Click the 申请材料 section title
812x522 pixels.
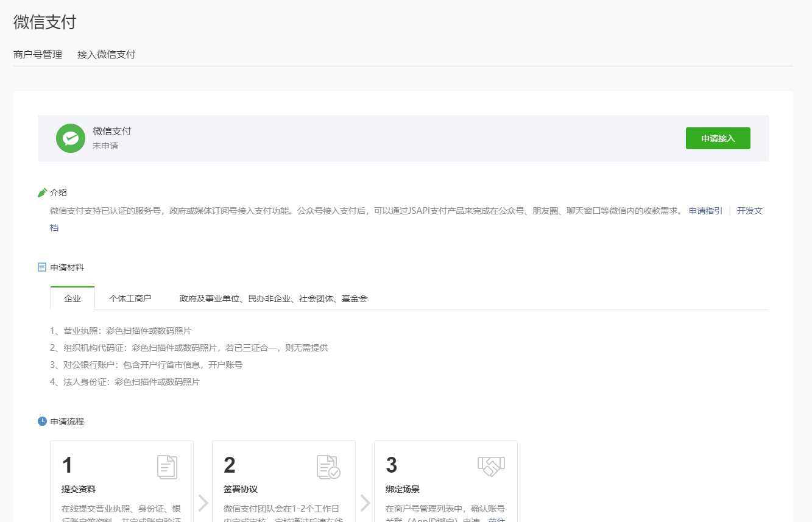tap(67, 267)
